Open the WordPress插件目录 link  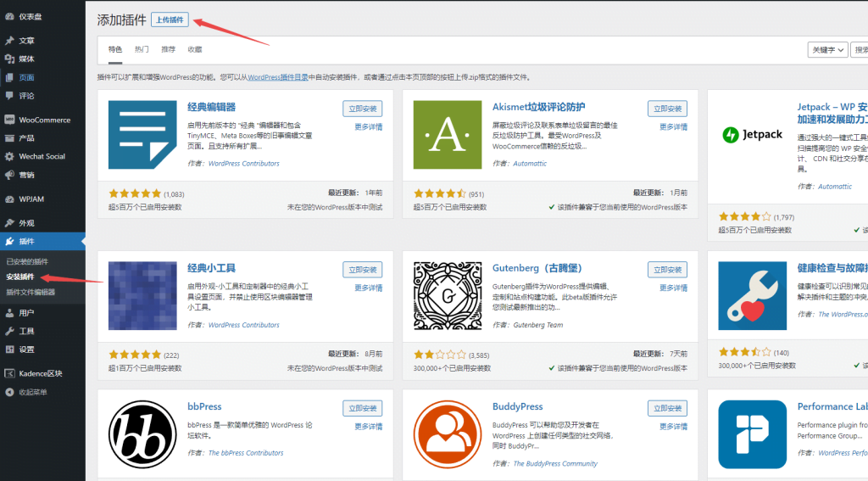278,77
